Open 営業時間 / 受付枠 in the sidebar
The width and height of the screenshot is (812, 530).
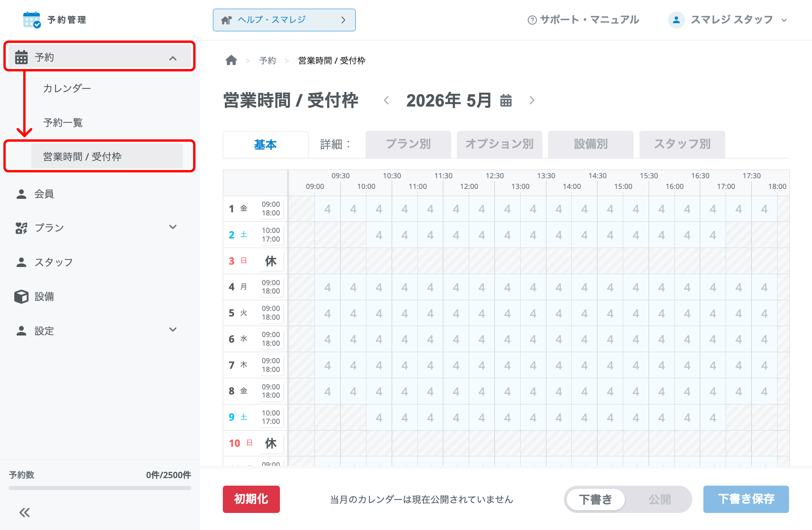107,156
